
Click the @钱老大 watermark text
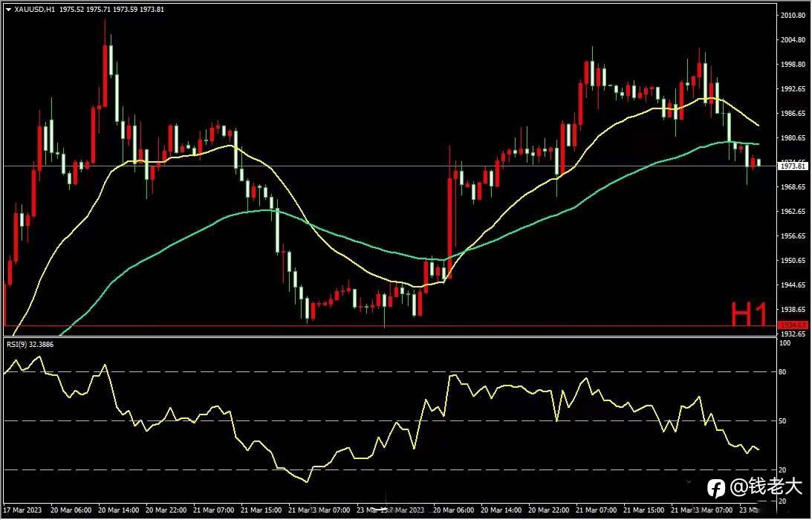point(765,487)
